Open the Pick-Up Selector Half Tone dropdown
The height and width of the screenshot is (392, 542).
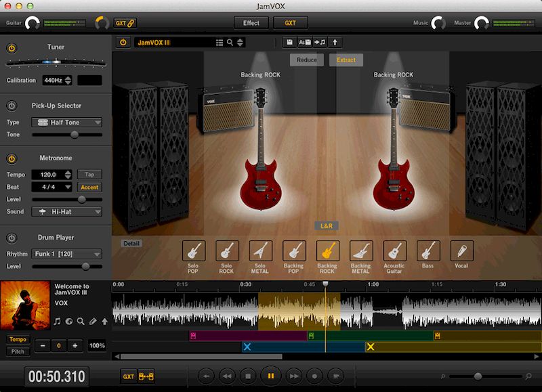[66, 122]
